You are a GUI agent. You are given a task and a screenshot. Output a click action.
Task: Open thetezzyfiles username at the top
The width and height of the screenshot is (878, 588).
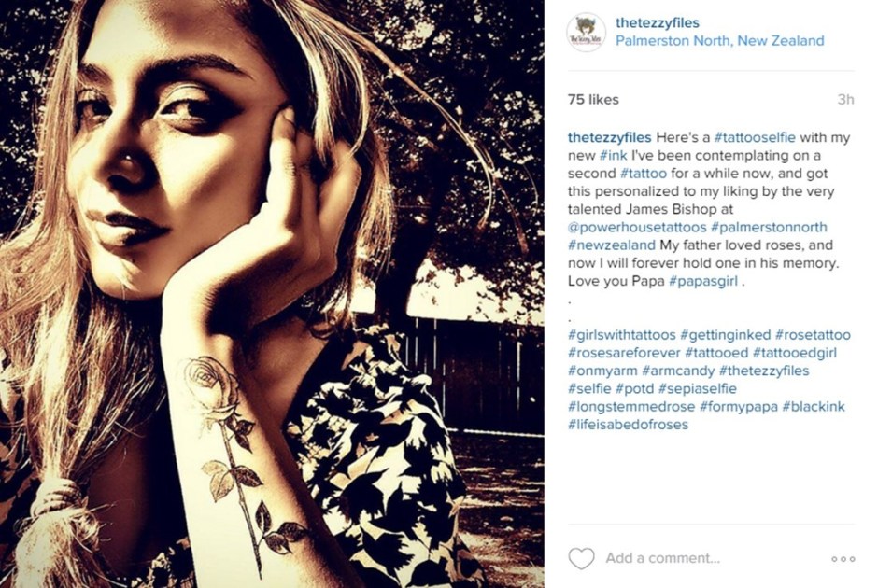[x=658, y=23]
